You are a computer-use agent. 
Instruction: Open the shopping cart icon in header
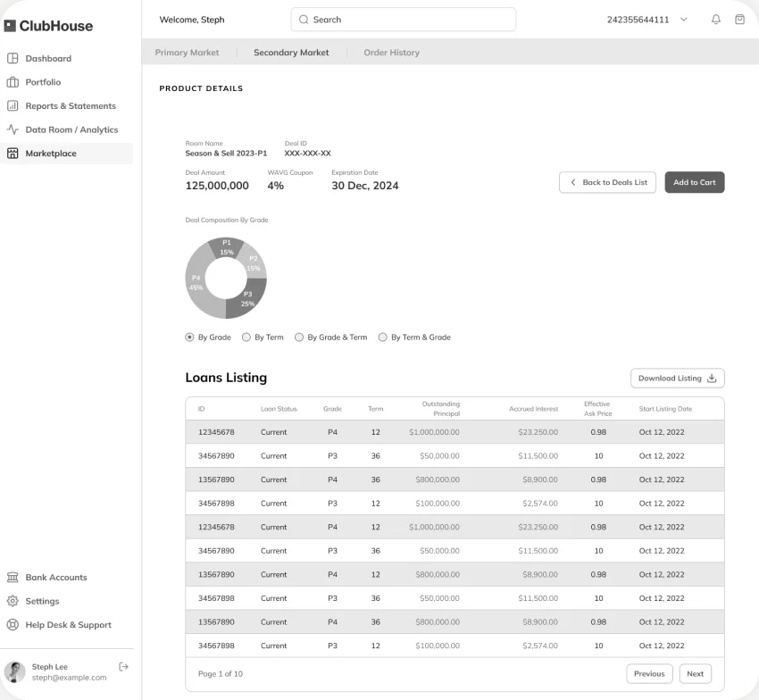pos(739,20)
